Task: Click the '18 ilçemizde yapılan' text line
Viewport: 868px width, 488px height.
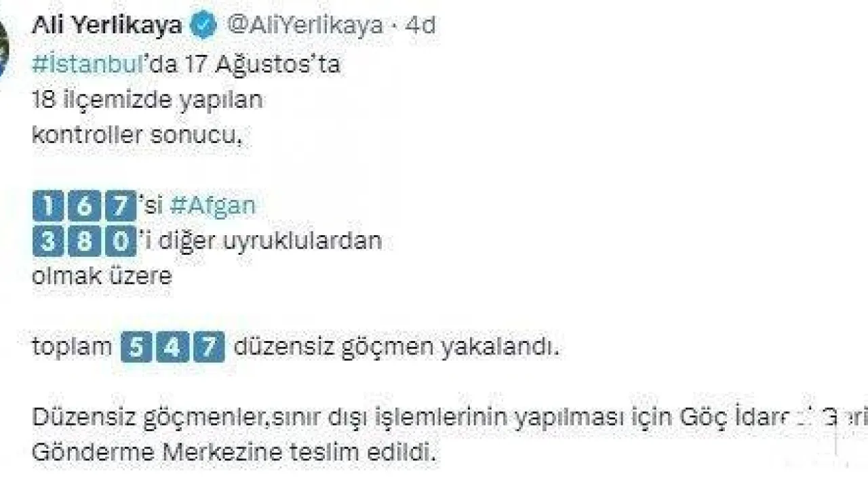Action: click(147, 100)
